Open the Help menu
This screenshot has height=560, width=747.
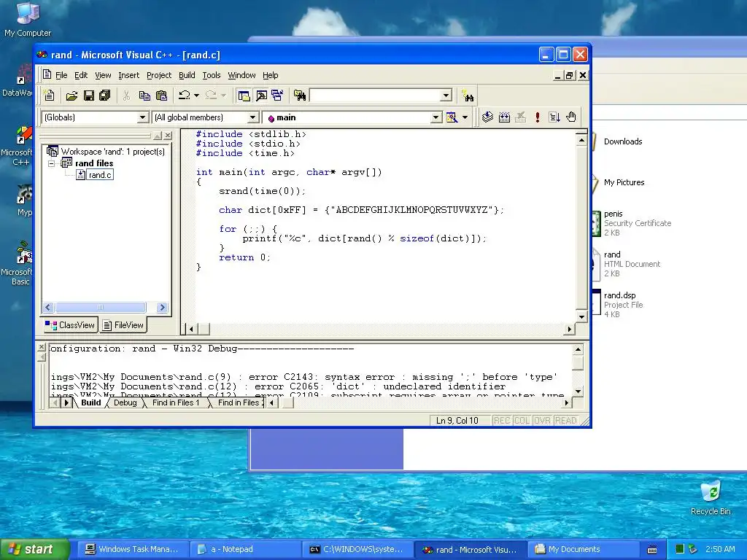click(x=270, y=75)
